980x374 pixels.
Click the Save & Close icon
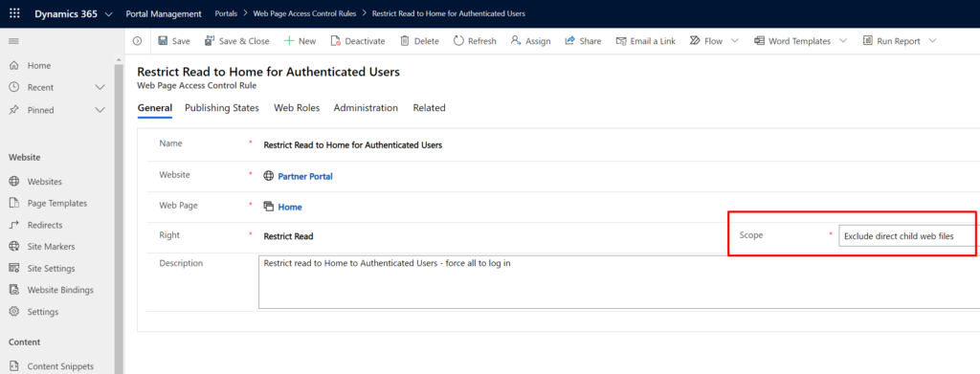(x=210, y=41)
